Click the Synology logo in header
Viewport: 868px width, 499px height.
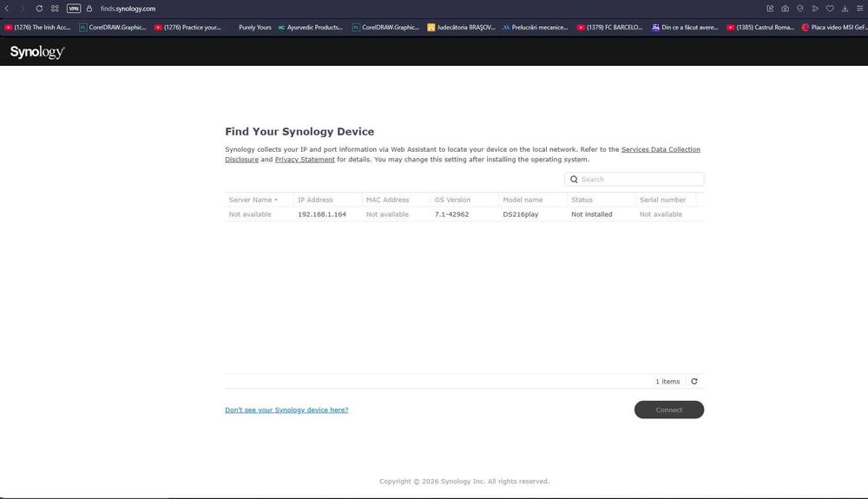tap(37, 52)
